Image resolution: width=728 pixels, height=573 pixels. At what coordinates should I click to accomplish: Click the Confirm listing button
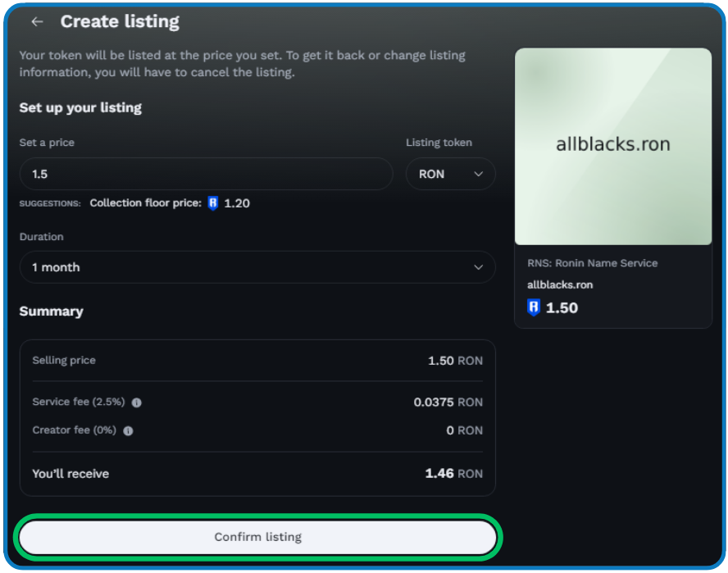coord(257,537)
